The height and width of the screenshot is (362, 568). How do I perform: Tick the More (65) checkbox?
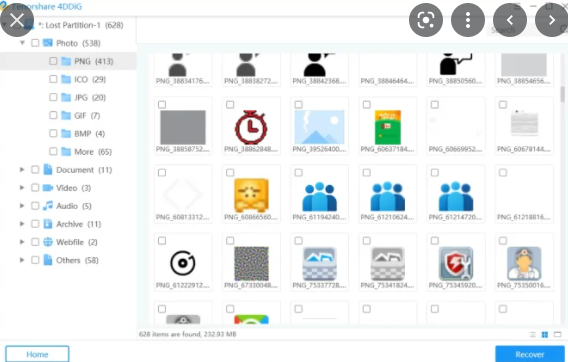click(53, 151)
